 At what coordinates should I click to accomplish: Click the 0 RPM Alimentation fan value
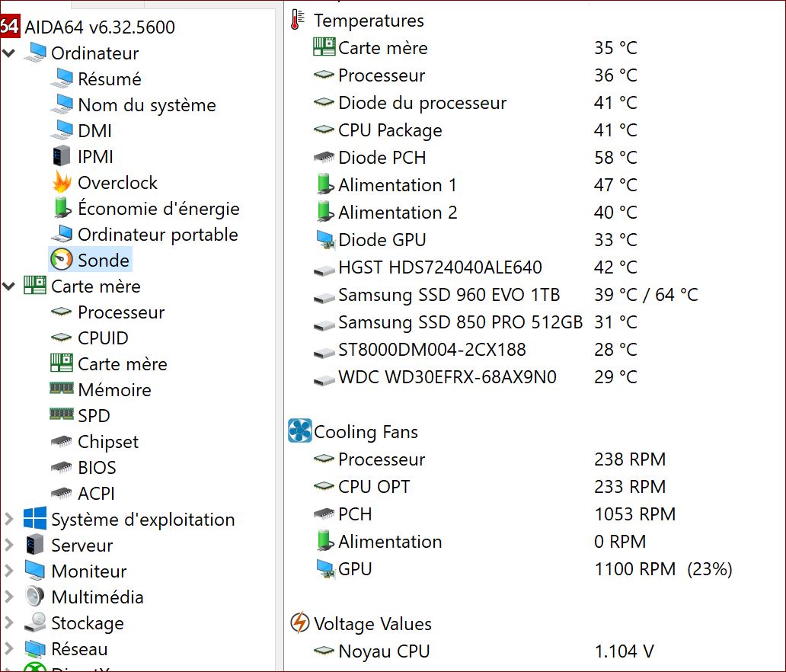620,542
